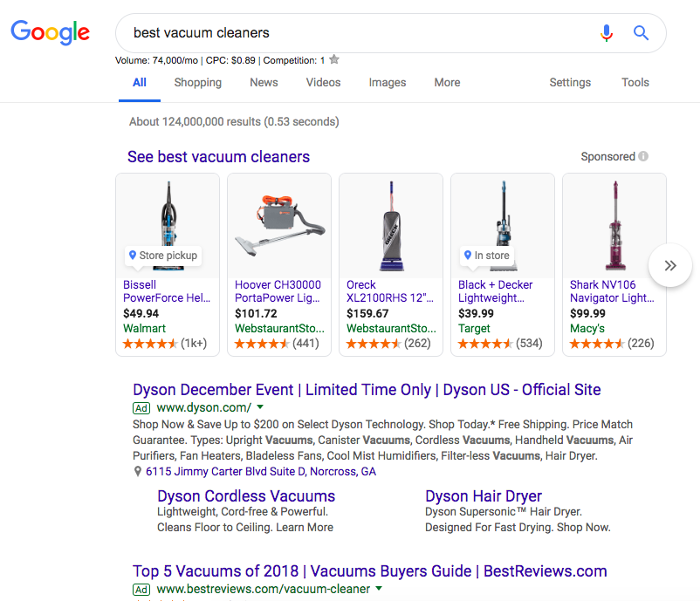The height and width of the screenshot is (601, 700).
Task: Click the blue magnifier search icon
Action: pos(641,33)
